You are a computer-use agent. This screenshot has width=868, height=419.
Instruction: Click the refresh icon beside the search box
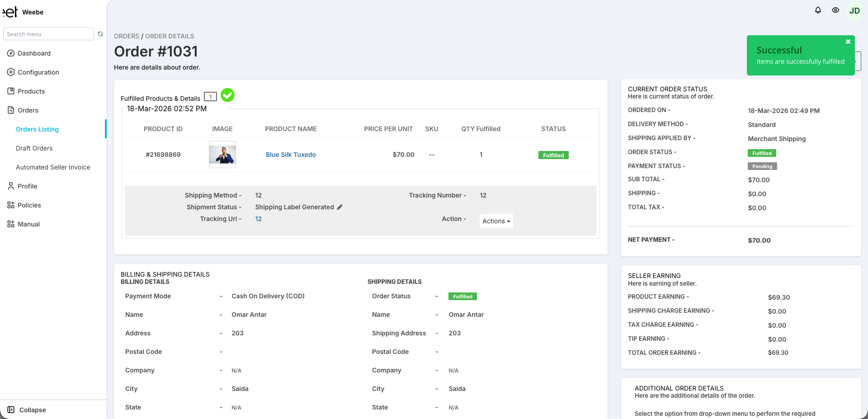(x=100, y=33)
